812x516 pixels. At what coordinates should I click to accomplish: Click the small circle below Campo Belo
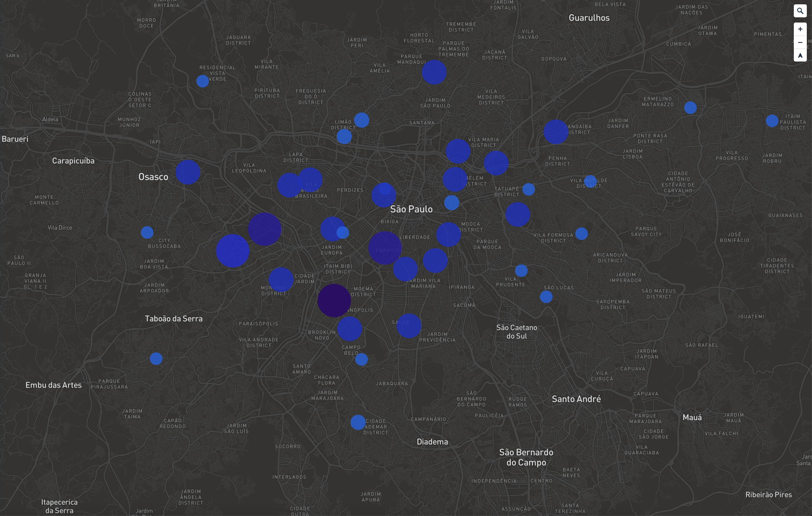pos(361,359)
